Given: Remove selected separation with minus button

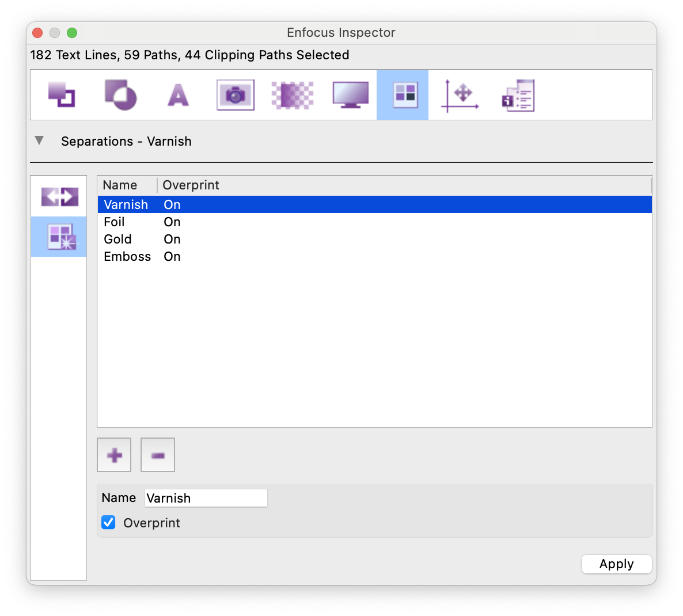Looking at the screenshot, I should 158,455.
